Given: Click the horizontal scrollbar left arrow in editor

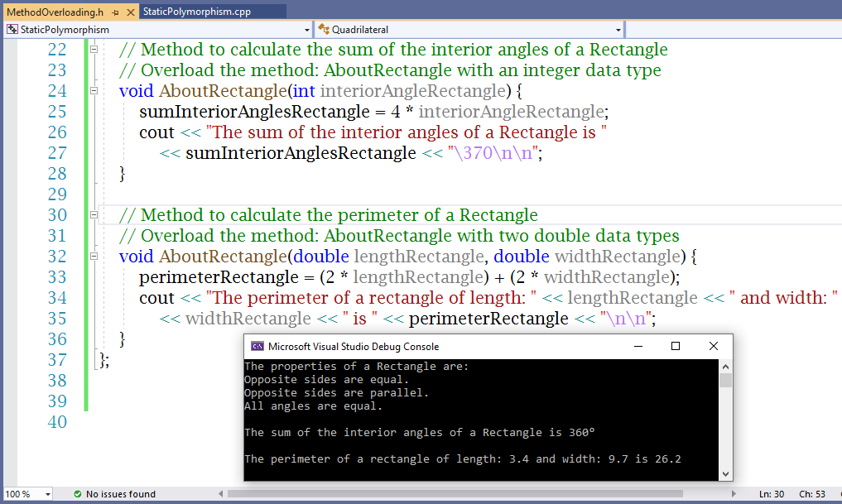Looking at the screenshot, I should [x=221, y=494].
